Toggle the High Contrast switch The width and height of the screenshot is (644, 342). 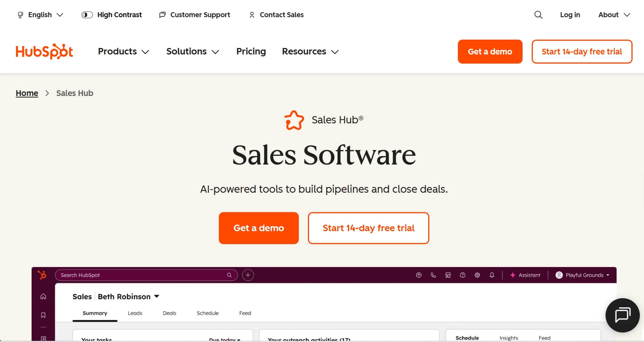tap(87, 15)
